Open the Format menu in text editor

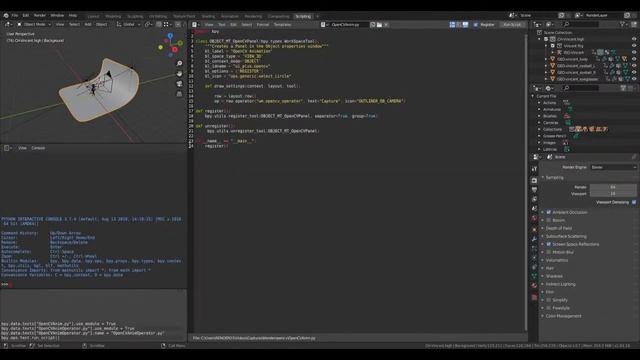(x=263, y=24)
